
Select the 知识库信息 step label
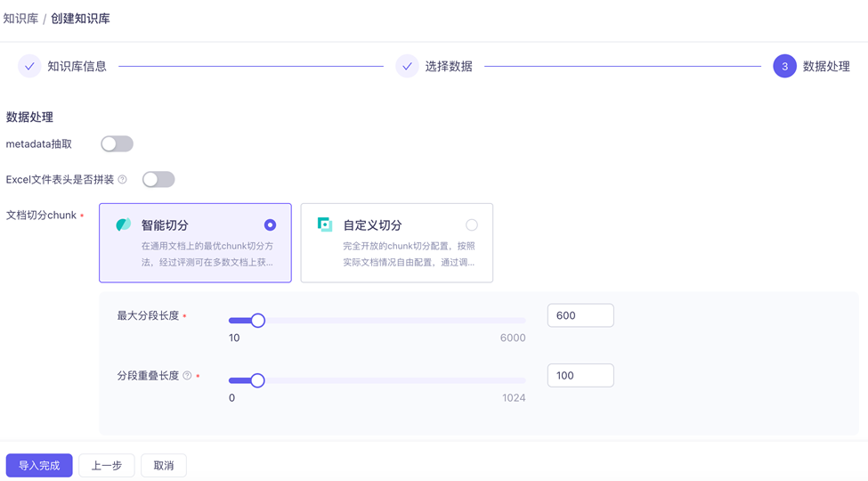point(77,67)
